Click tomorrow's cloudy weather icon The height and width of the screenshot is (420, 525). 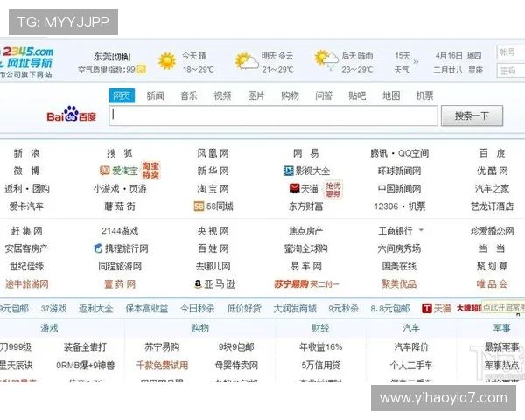(247, 61)
